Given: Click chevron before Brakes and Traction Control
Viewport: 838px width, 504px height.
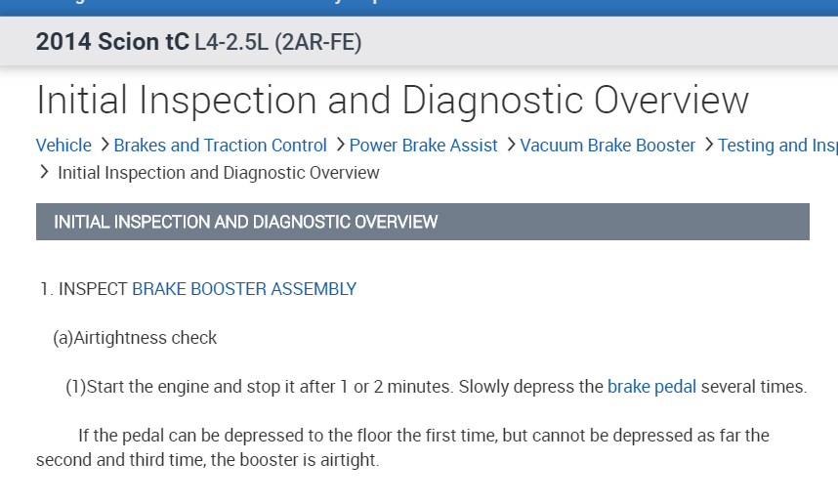Looking at the screenshot, I should [x=104, y=146].
